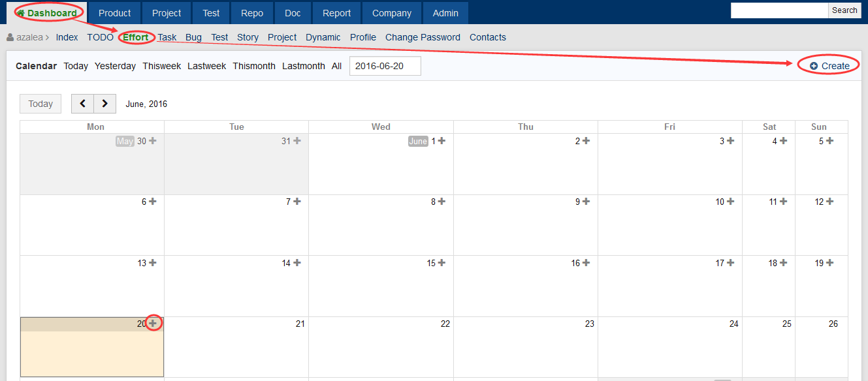Click plus icon on day 19
Viewport: 868px width, 381px height.
(829, 262)
